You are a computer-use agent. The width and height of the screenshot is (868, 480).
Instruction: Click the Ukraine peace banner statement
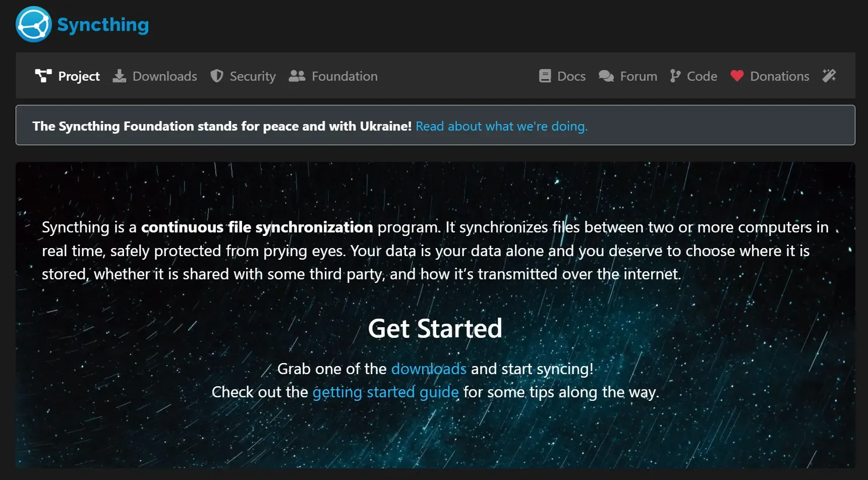click(x=222, y=126)
